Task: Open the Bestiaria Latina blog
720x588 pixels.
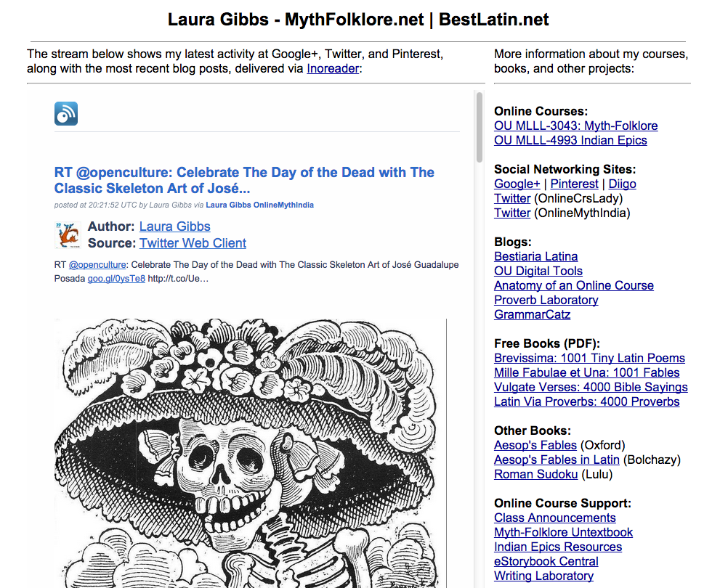Action: (x=536, y=256)
